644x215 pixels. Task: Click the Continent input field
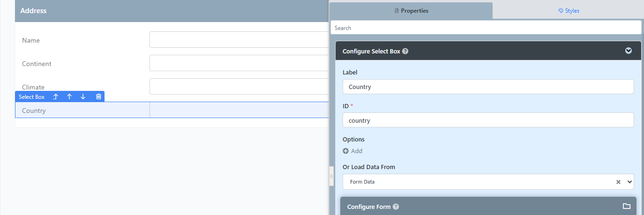tap(239, 63)
